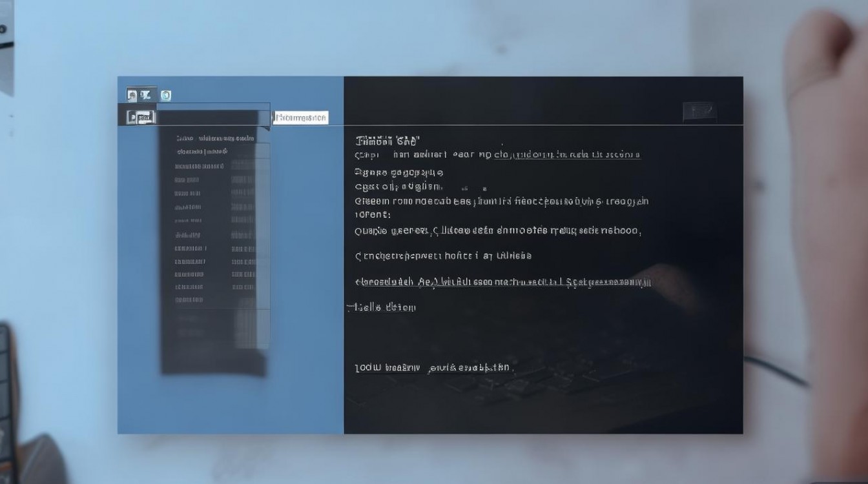Open the dropdown arrow near the address bar
Viewport: 868px width, 484px height.
tap(267, 127)
